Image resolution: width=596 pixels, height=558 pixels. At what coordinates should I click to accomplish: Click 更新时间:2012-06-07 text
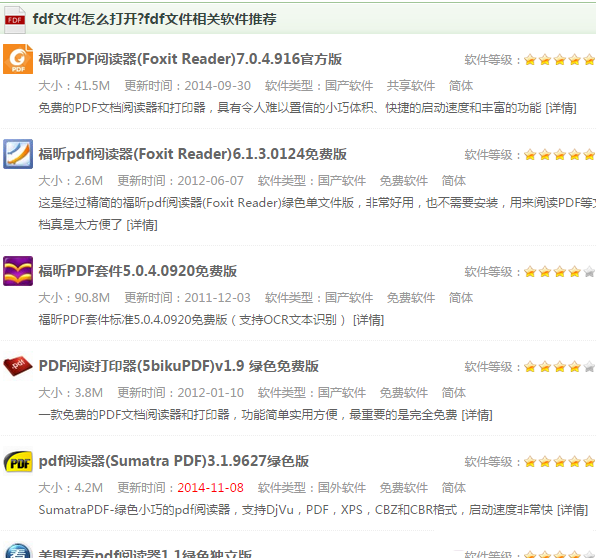coord(180,181)
